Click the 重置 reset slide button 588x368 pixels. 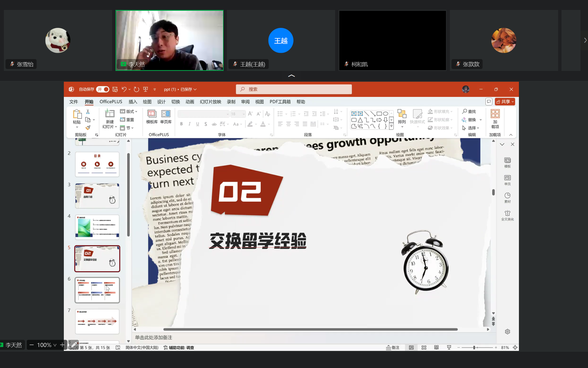click(127, 120)
